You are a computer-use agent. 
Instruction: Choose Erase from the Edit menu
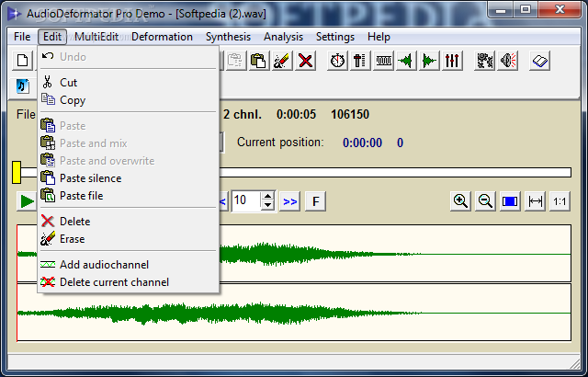coord(129,239)
